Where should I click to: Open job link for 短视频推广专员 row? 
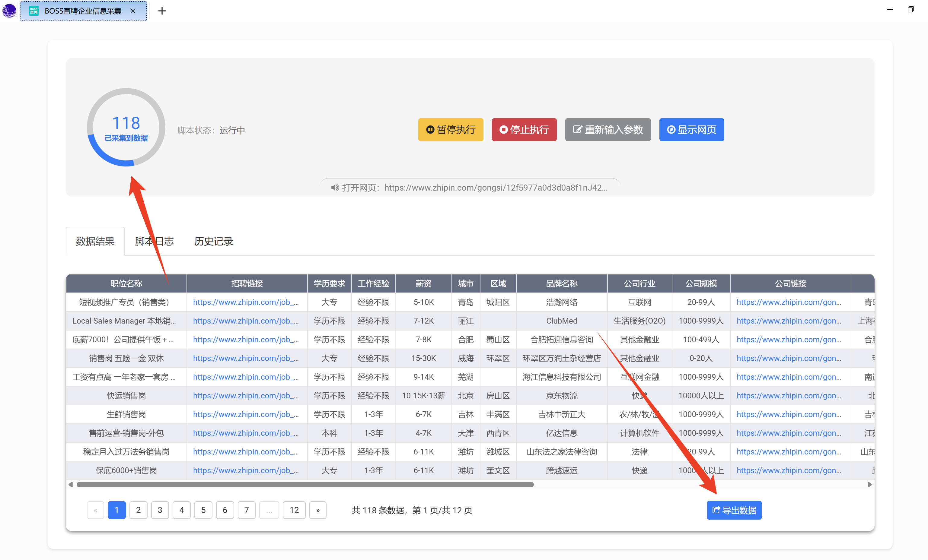tap(246, 302)
